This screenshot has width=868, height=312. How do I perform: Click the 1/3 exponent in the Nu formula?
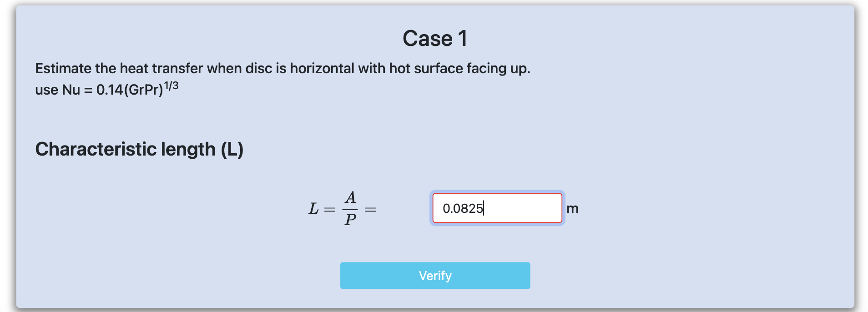pyautogui.click(x=171, y=86)
